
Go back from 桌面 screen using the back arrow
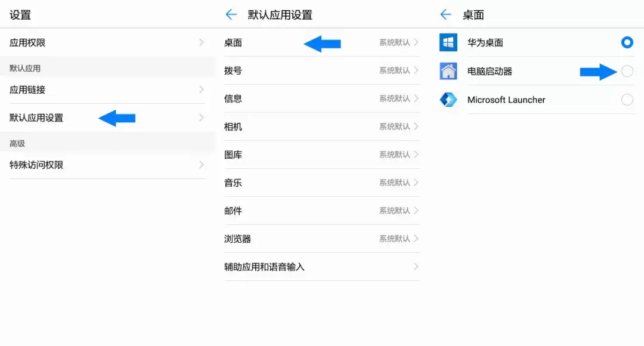(x=445, y=15)
